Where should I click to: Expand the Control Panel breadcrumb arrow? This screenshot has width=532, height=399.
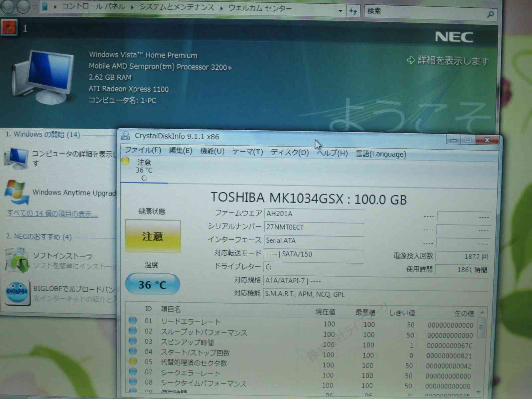tap(132, 7)
